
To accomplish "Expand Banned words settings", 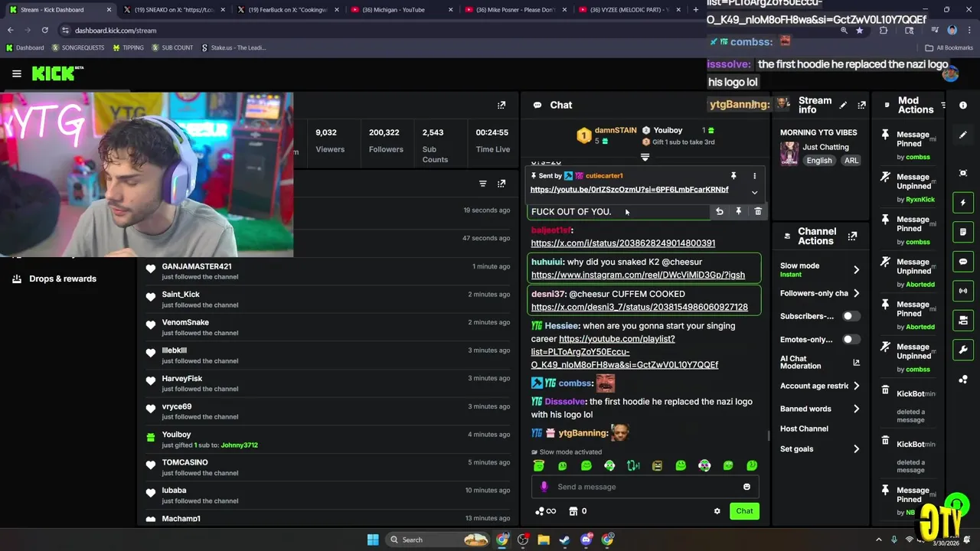I will click(856, 409).
